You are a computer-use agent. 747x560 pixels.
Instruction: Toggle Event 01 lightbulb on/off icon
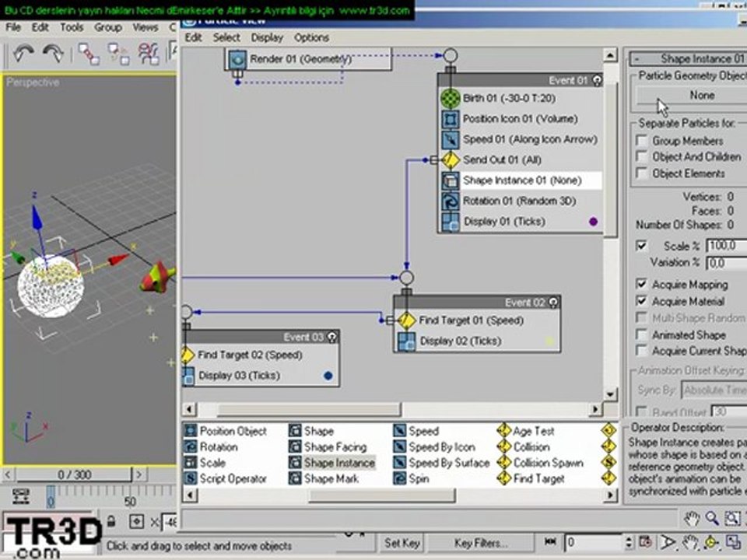(597, 80)
